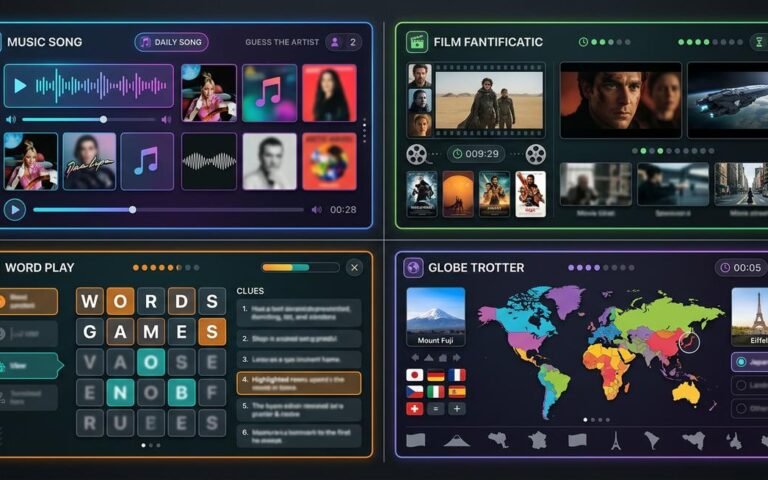Viewport: 768px width, 480px height.
Task: Click first pagination dot under word grid
Action: tap(143, 445)
